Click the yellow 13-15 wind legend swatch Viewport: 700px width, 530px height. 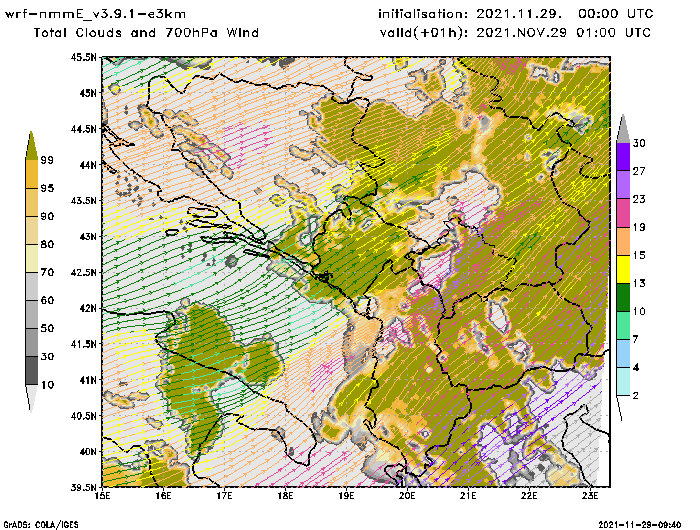(x=623, y=269)
